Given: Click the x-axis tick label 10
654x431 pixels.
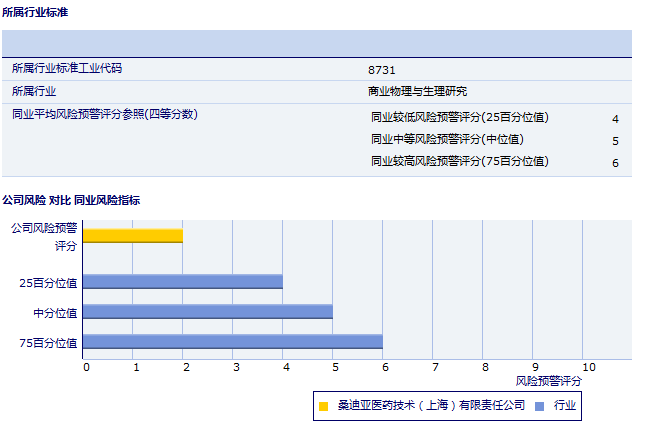Looking at the screenshot, I should click(x=589, y=367).
